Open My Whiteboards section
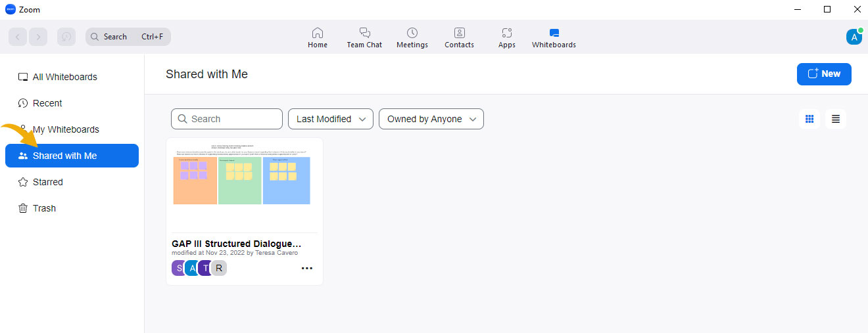This screenshot has height=333, width=868. [72, 129]
